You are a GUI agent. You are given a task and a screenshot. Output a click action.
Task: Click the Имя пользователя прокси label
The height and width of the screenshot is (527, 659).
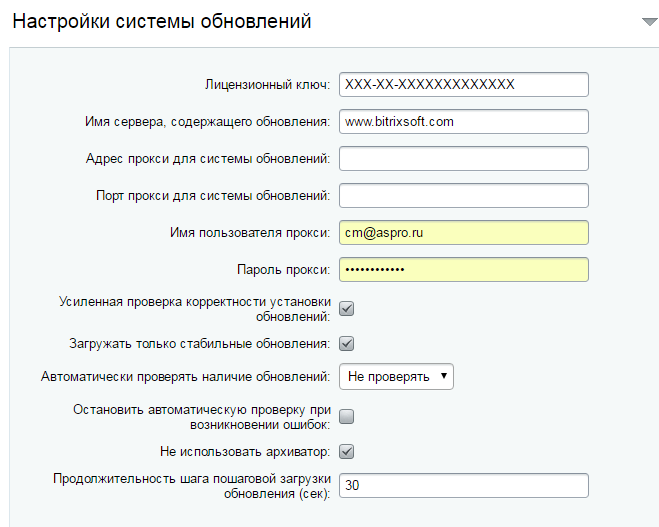pyautogui.click(x=250, y=232)
